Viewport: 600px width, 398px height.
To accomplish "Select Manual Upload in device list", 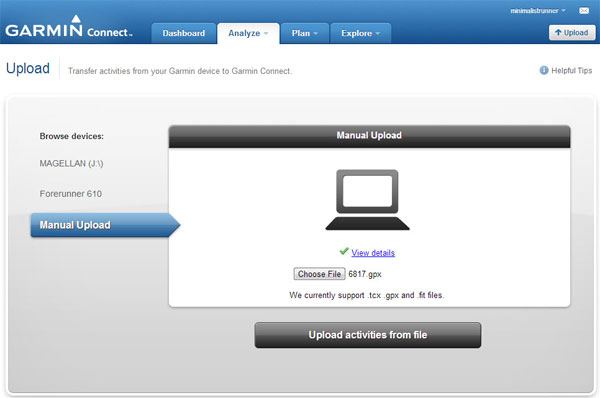I will point(105,225).
